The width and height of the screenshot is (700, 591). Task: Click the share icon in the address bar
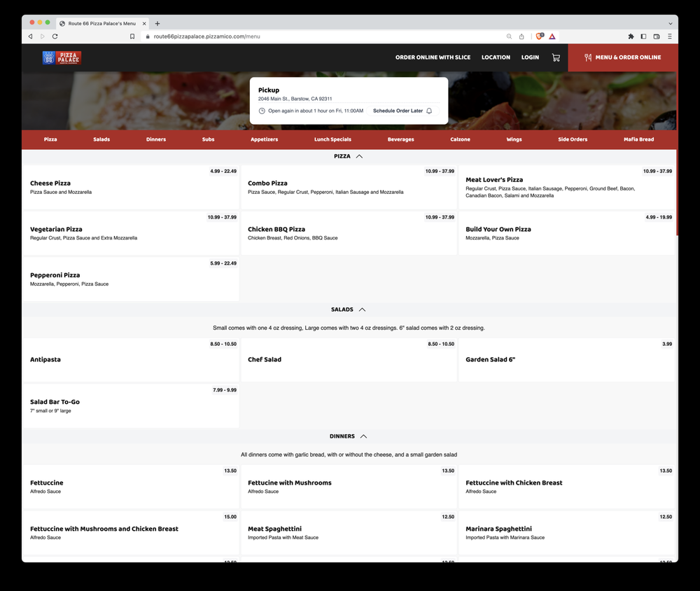[521, 36]
